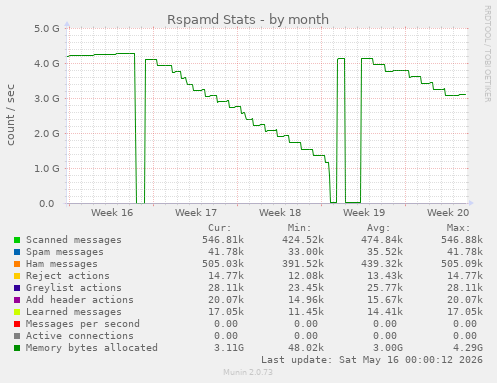Click the Greylist actions average 25.77k
The height and width of the screenshot is (383, 497).
pyautogui.click(x=385, y=288)
